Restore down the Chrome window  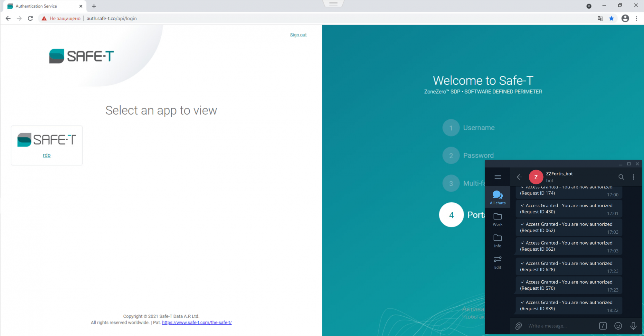click(620, 5)
